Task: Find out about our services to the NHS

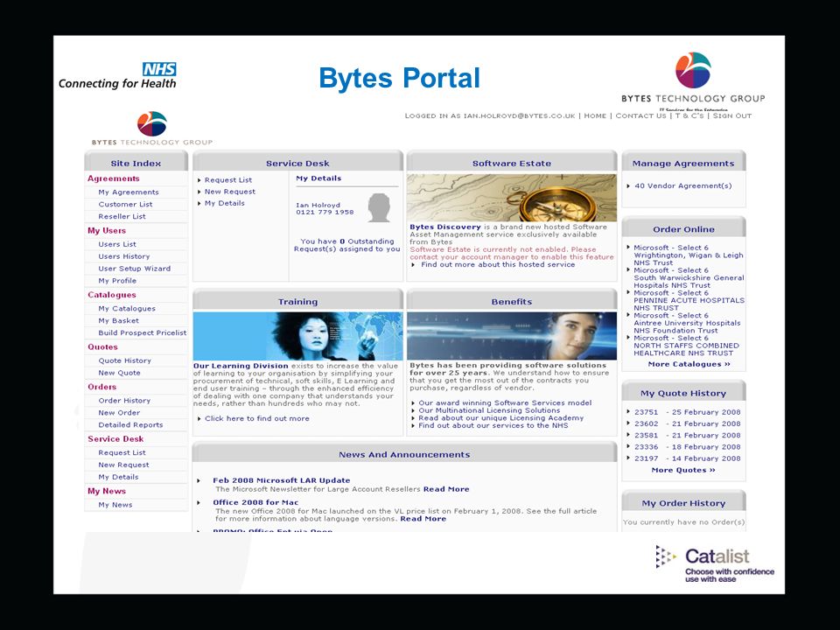Action: pyautogui.click(x=493, y=425)
